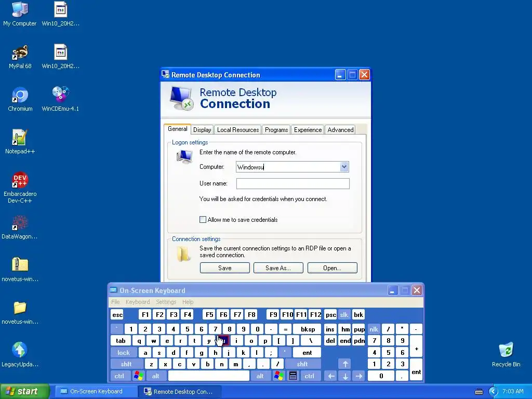
Task: Click the application menu key on keyboard
Action: (293, 376)
